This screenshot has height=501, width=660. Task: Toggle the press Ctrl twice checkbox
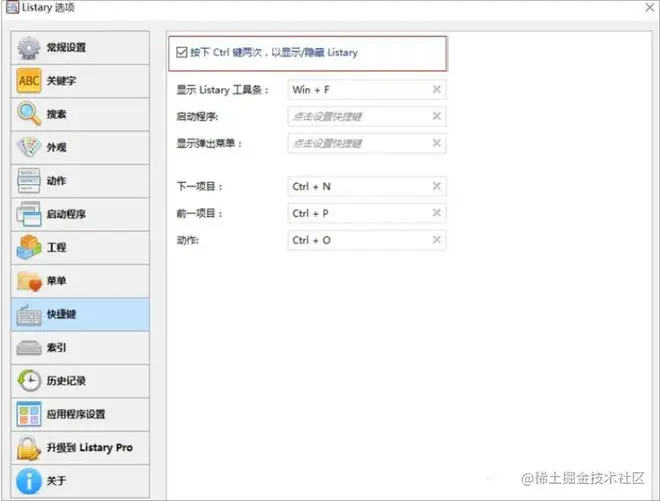pyautogui.click(x=182, y=52)
